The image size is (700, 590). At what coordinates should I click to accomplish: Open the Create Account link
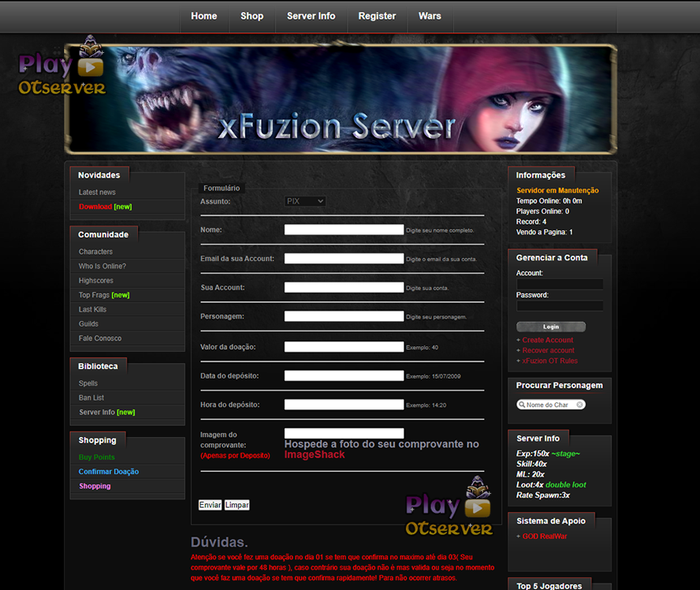[x=547, y=340]
